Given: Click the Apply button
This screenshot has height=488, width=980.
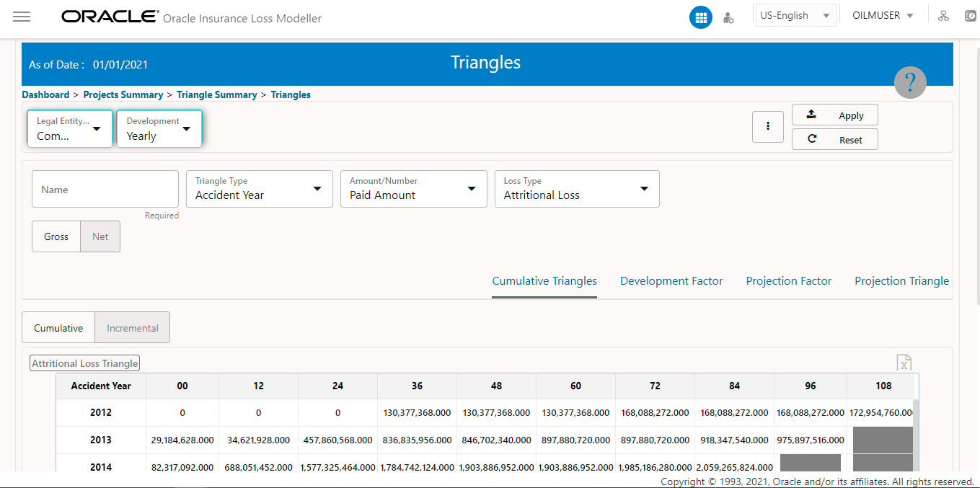Looking at the screenshot, I should (x=835, y=115).
